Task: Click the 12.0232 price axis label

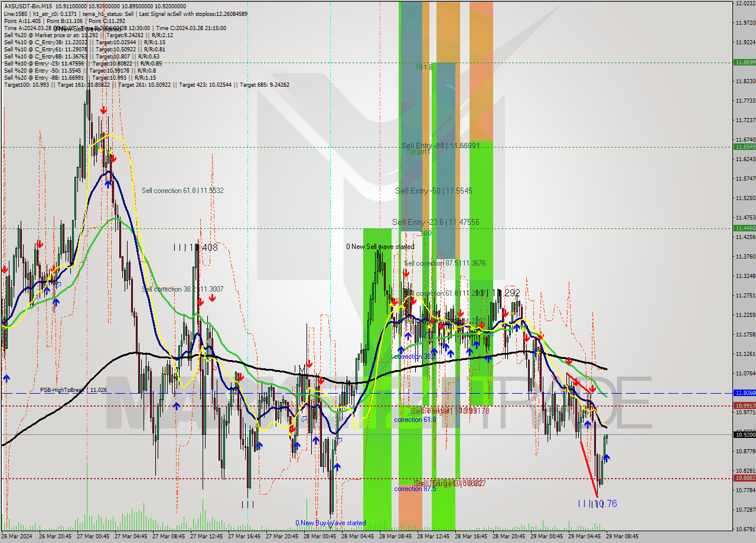Action: 745,4
